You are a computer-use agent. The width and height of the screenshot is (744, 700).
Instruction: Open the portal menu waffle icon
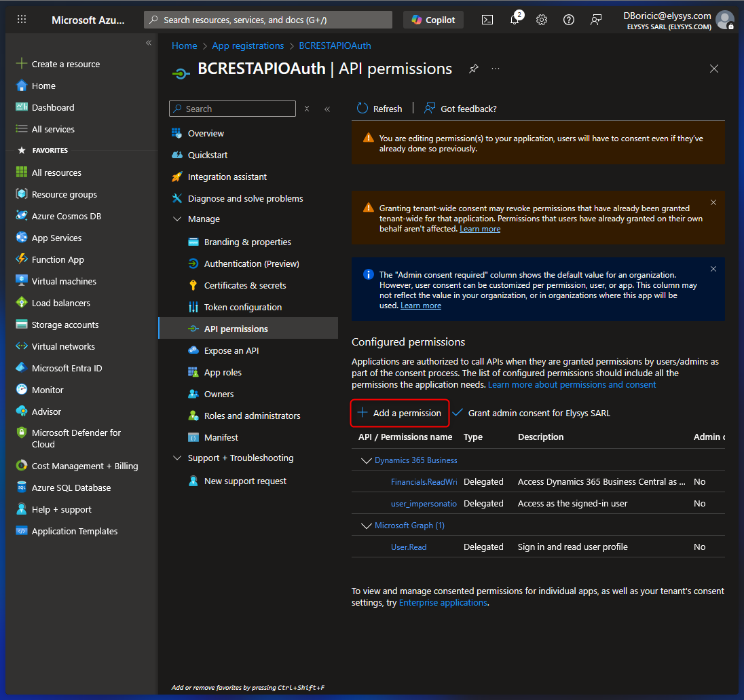click(22, 20)
